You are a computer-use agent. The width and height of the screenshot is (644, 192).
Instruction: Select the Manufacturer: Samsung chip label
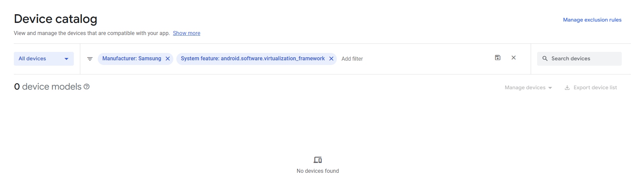(x=131, y=59)
